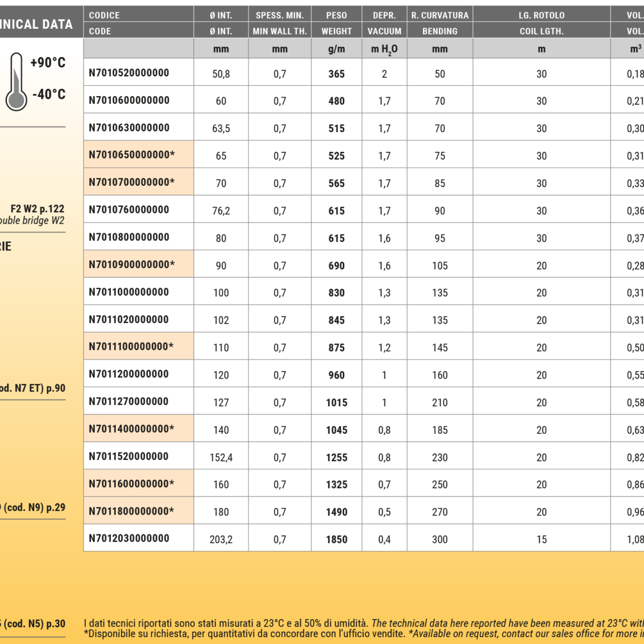Image resolution: width=644 pixels, height=644 pixels.
Task: Go to the cod. N5 p.30 reference
Action: tap(33, 624)
